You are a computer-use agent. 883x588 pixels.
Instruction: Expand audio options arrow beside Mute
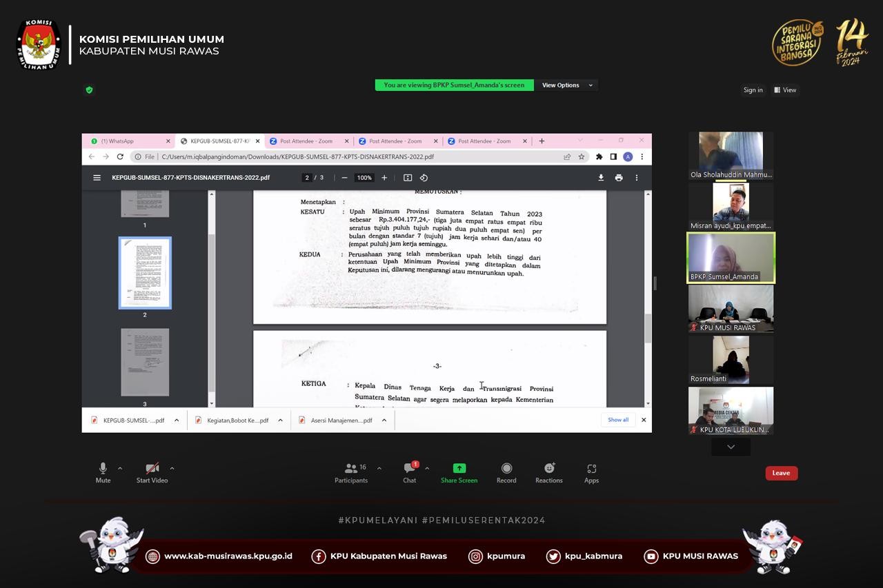tap(120, 468)
